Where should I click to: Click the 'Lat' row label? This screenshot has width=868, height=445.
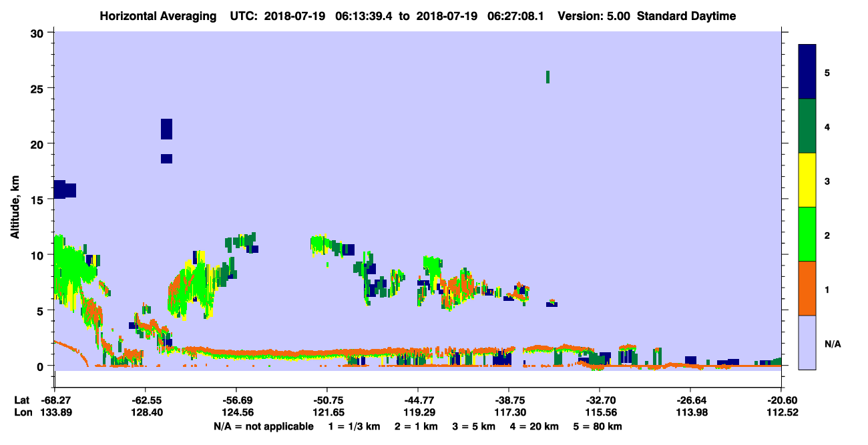(x=21, y=400)
